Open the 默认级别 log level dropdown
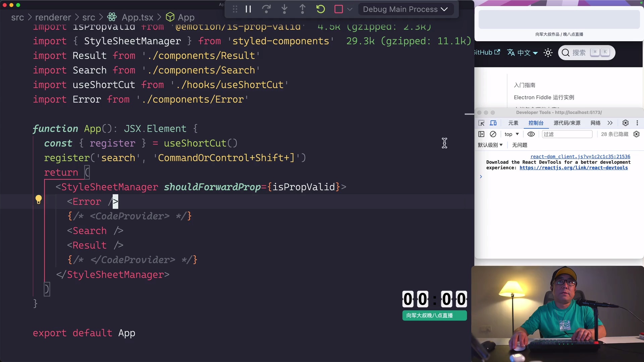Viewport: 644px width, 362px height. tap(490, 145)
